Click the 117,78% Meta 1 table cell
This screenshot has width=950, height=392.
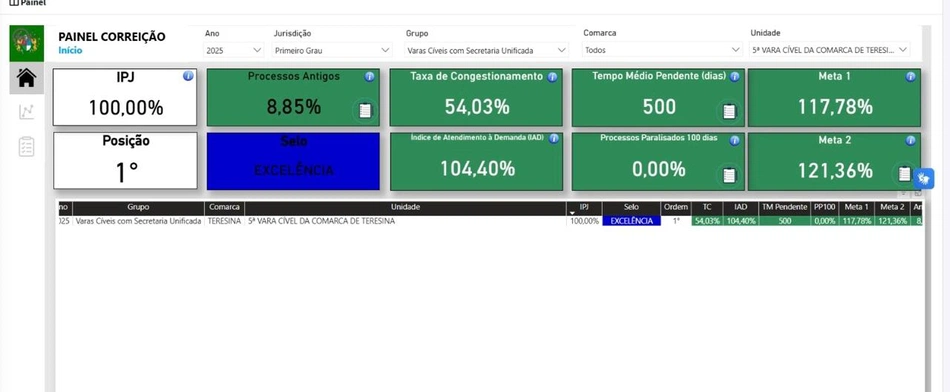click(856, 221)
